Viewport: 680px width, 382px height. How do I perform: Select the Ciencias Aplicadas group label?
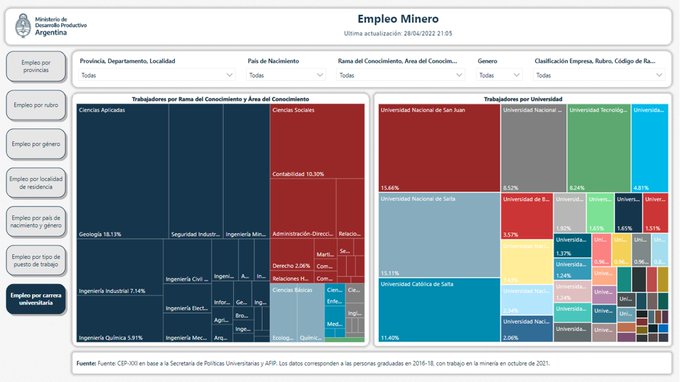(102, 110)
